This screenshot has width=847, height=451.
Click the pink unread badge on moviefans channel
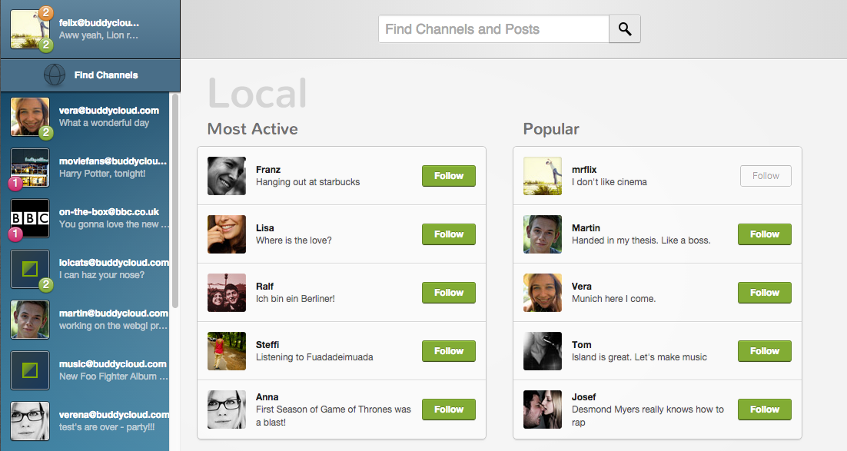(x=15, y=183)
